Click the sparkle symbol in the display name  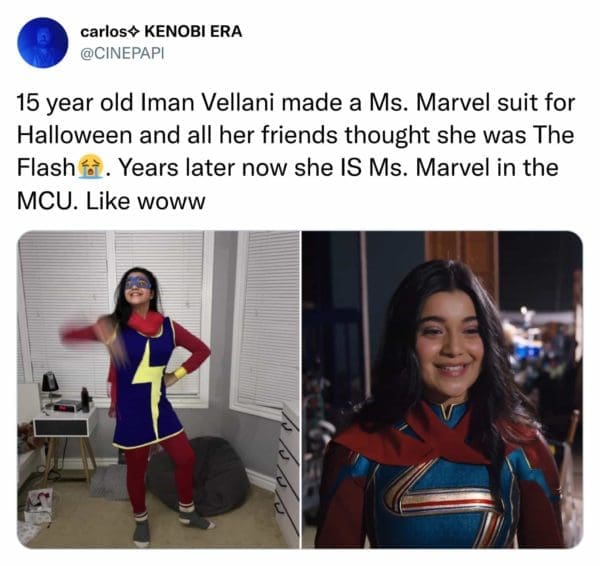point(135,32)
